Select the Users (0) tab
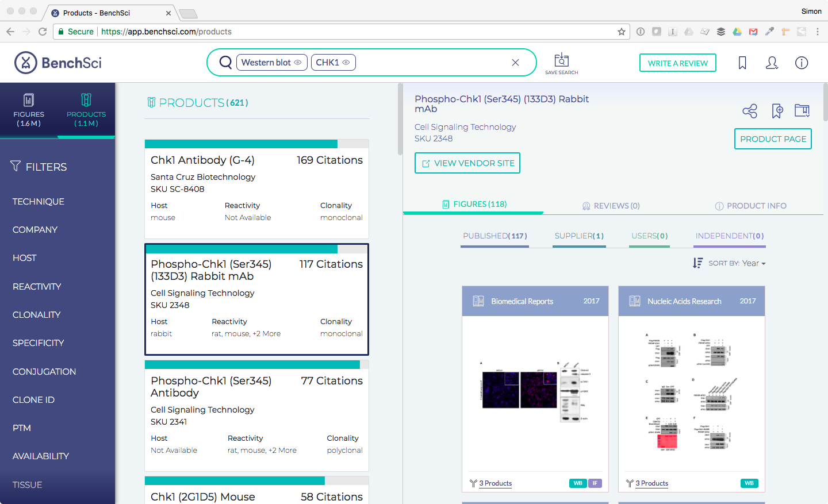Screen dimensions: 828x504 click(650, 236)
